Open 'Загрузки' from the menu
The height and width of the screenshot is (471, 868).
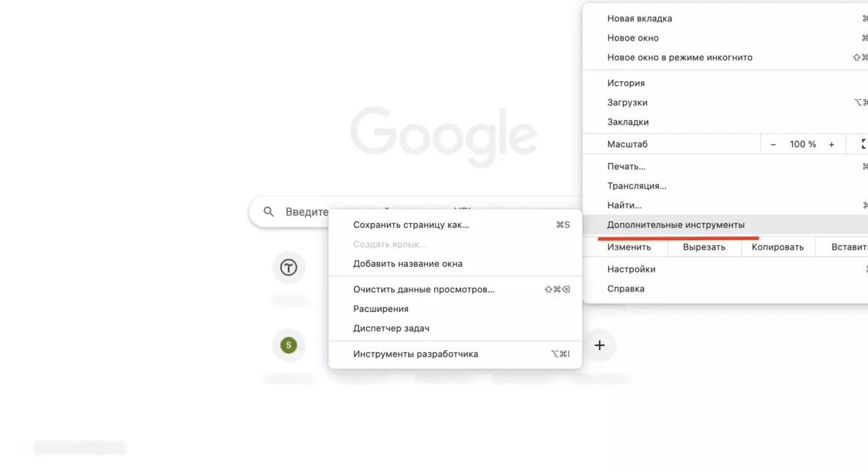(x=725, y=103)
